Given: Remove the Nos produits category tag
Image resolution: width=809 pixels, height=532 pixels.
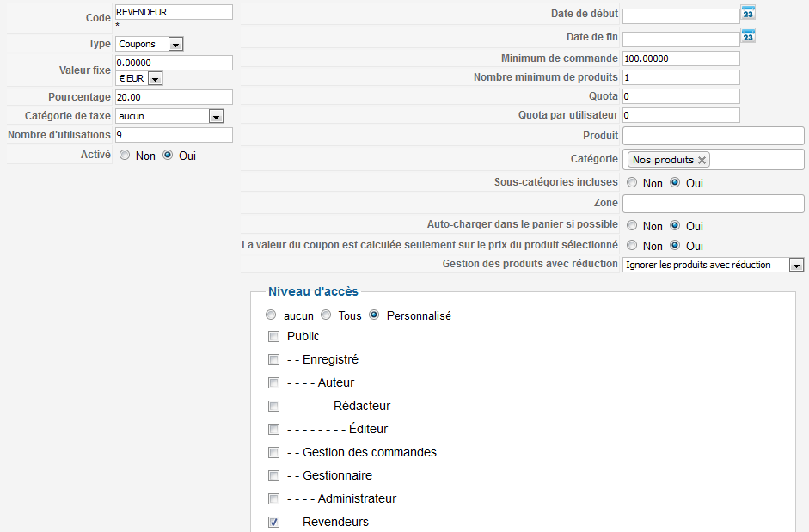Looking at the screenshot, I should tap(702, 160).
